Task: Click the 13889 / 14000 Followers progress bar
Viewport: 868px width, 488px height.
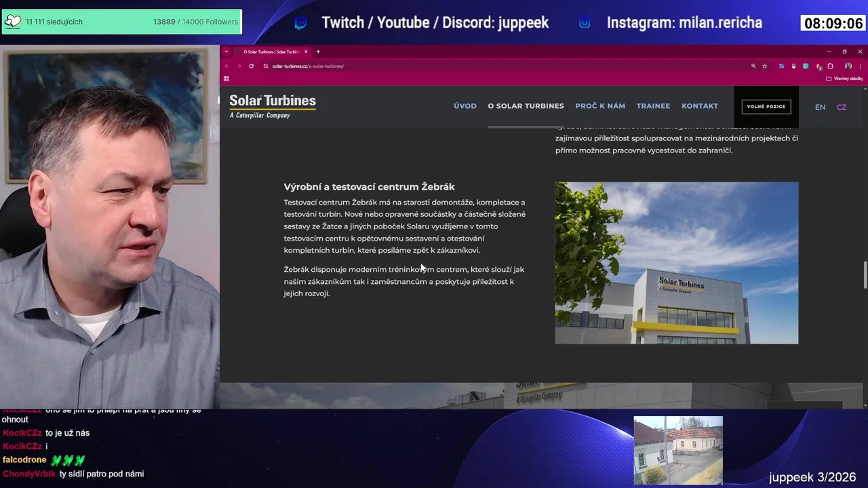Action: click(122, 22)
